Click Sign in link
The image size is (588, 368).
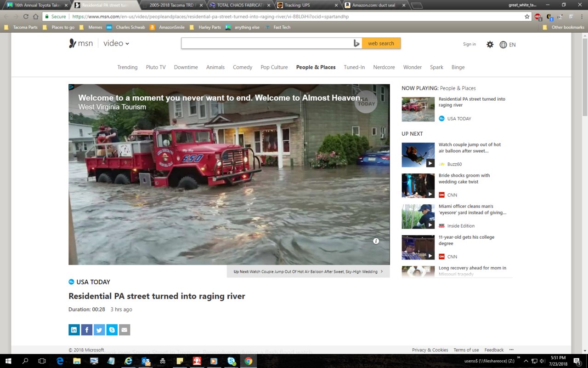469,44
